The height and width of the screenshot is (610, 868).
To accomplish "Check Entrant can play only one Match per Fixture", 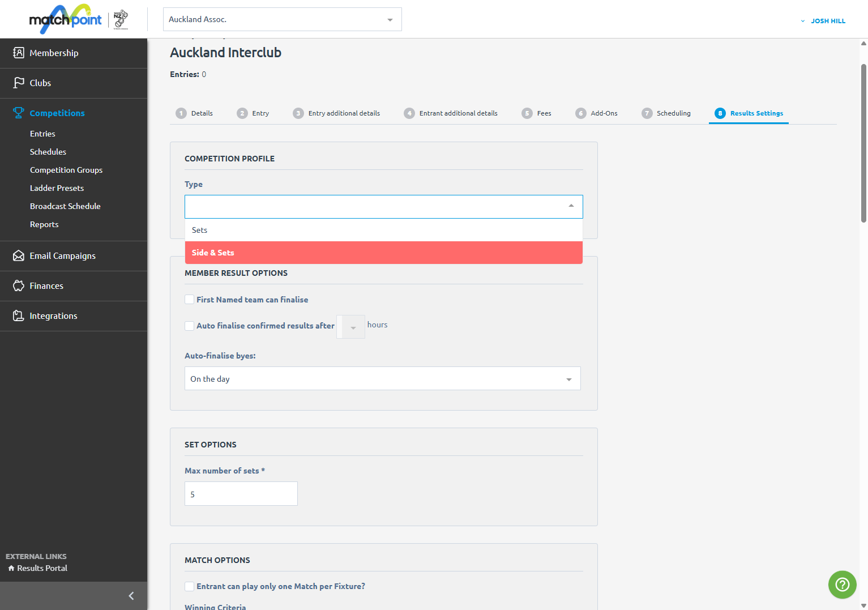I will [190, 586].
